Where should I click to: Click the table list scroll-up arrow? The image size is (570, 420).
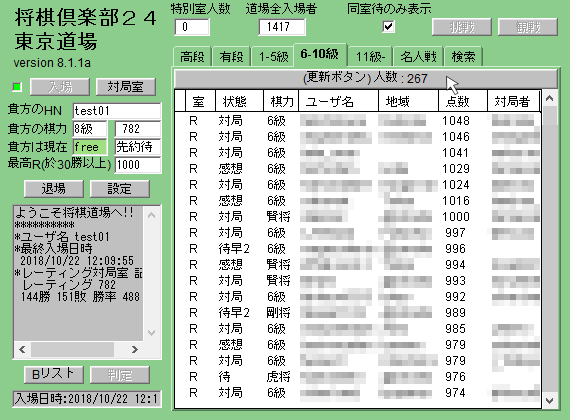[x=550, y=98]
